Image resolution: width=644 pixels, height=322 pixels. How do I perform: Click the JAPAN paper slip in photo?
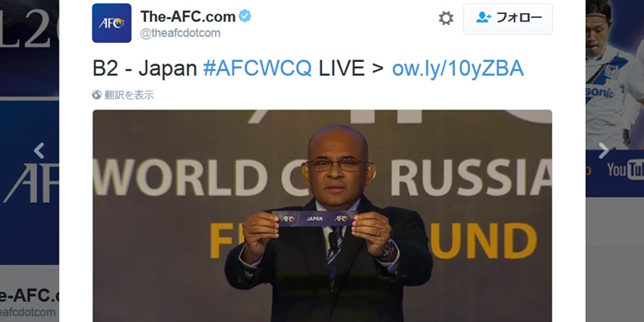[315, 218]
